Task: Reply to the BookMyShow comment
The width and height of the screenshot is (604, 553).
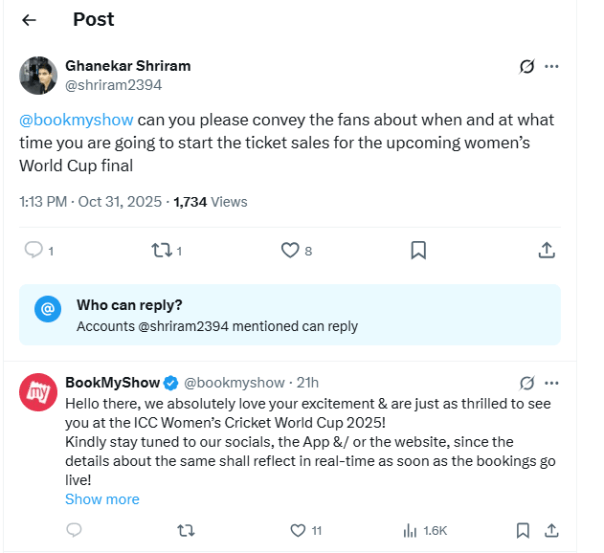Action: tap(73, 530)
